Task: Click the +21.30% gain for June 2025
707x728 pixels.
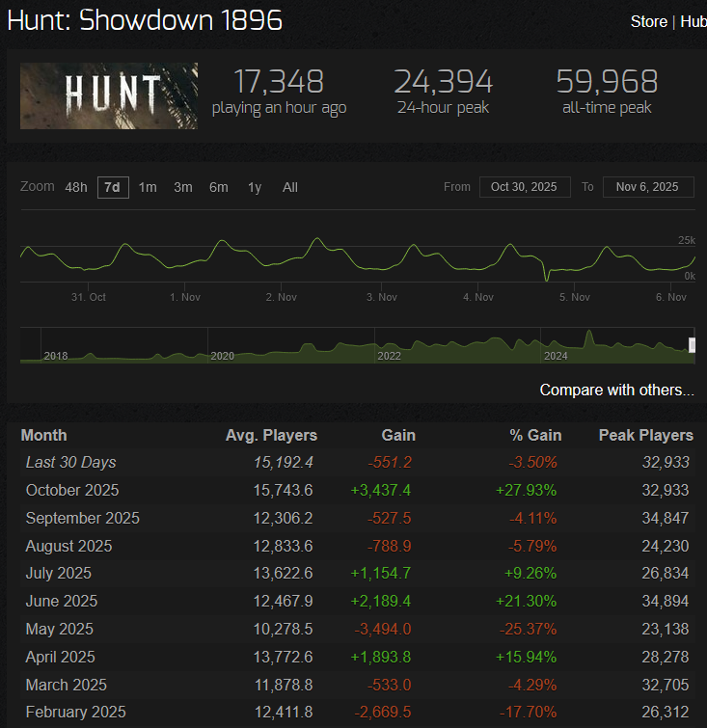Action: pos(526,602)
